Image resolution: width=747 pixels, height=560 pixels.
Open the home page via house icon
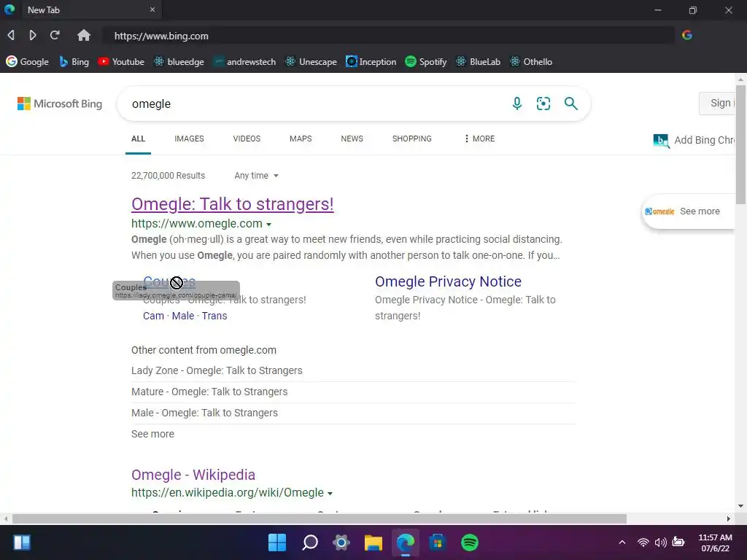[84, 35]
